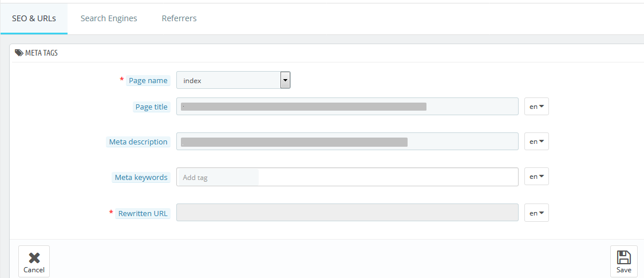The image size is (644, 278).
Task: Click the Page name label
Action: coord(148,80)
